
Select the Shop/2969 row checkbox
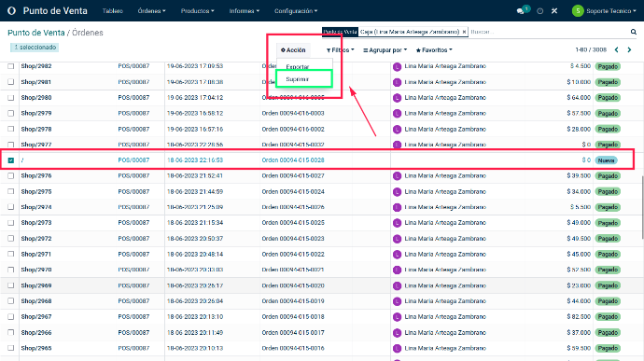(x=11, y=285)
